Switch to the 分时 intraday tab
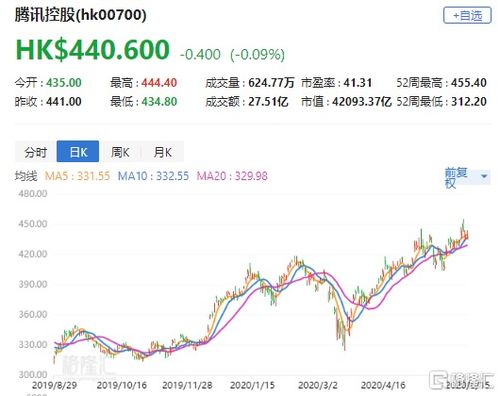This screenshot has width=500, height=396. point(36,152)
